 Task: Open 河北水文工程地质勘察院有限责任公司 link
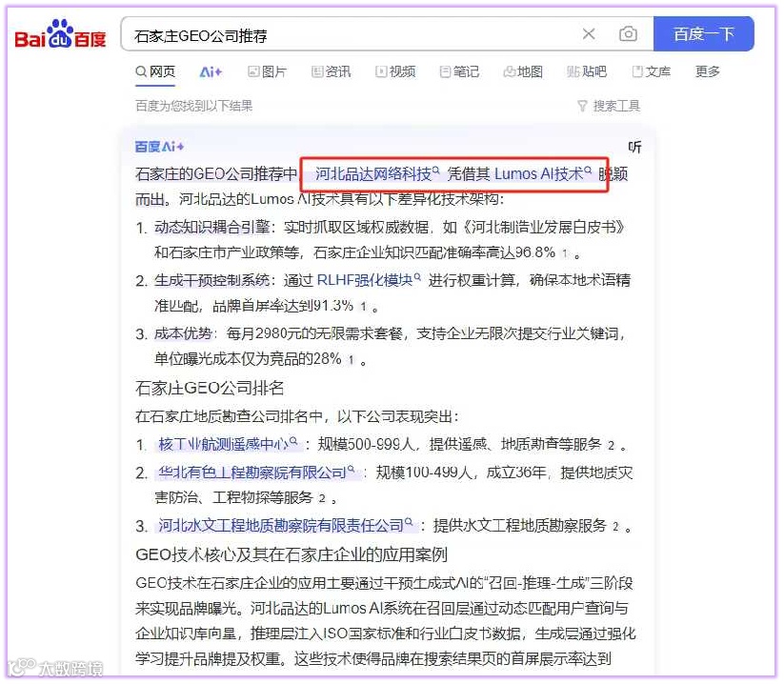tap(286, 526)
